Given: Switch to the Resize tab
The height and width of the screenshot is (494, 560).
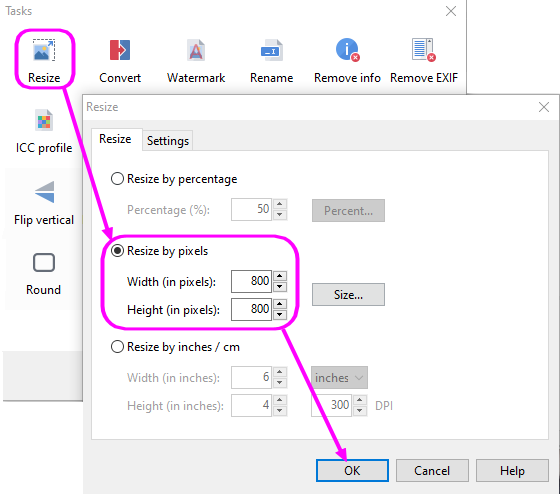Looking at the screenshot, I should [x=115, y=139].
